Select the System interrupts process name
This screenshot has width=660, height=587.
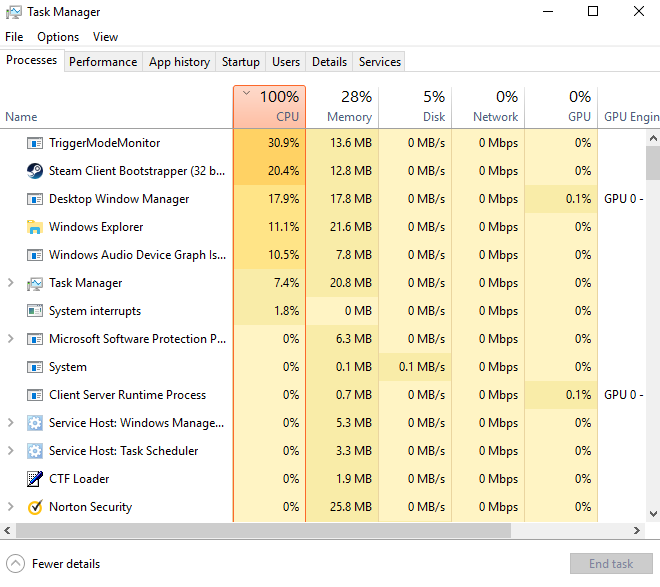(x=95, y=311)
